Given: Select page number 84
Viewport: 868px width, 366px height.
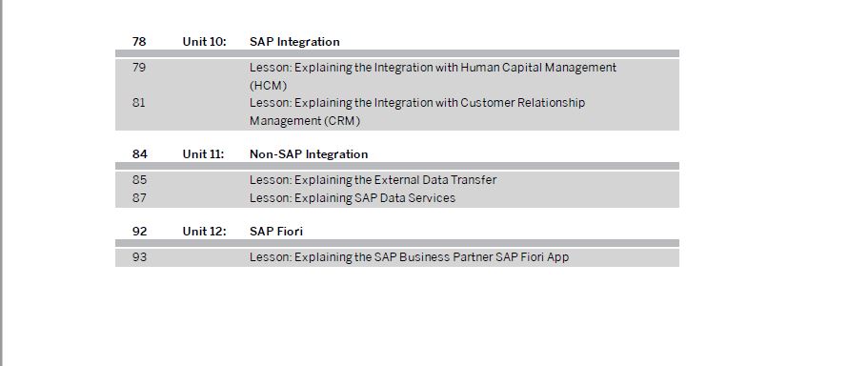Looking at the screenshot, I should [139, 154].
